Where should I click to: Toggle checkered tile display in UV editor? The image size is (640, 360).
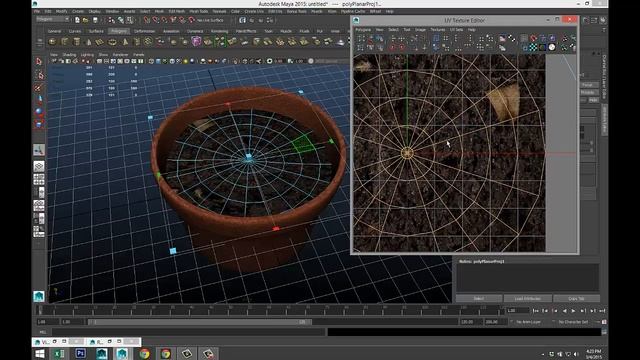point(533,47)
